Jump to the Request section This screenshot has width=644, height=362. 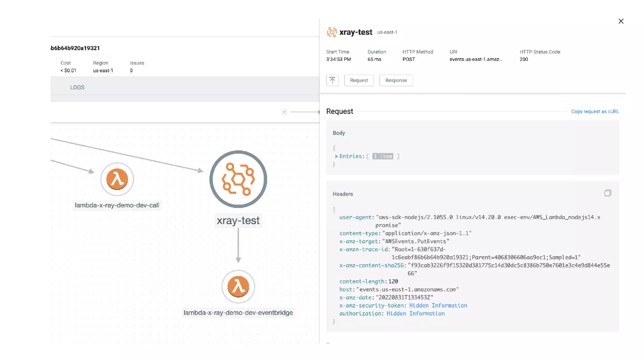(x=359, y=80)
